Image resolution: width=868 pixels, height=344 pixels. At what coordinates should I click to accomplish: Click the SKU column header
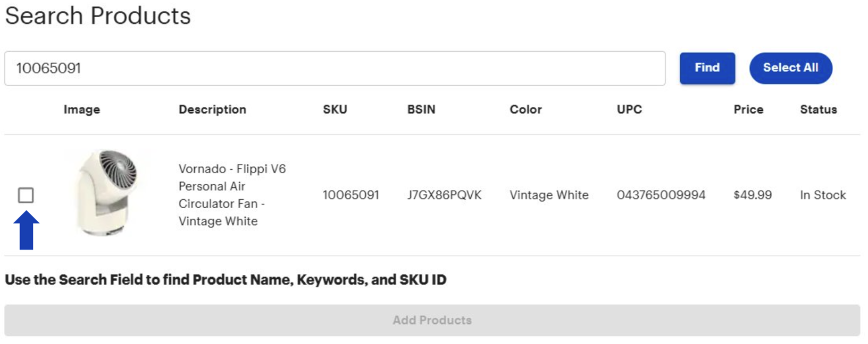[x=335, y=110]
